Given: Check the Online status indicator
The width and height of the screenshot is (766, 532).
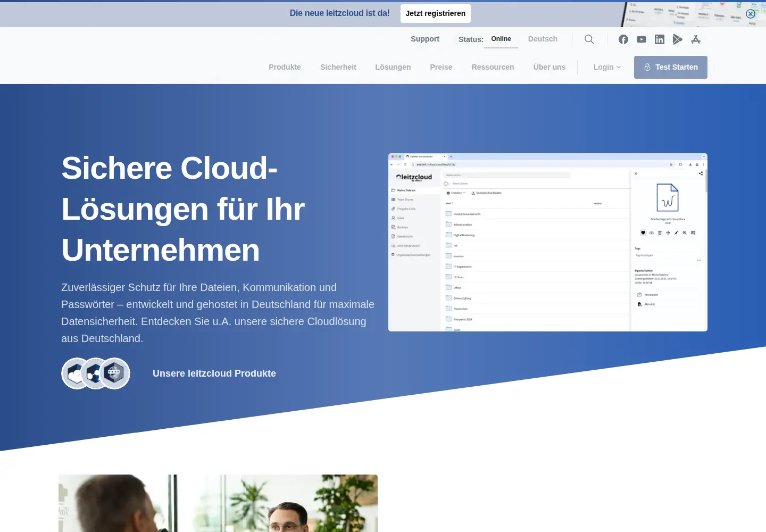Looking at the screenshot, I should point(501,39).
